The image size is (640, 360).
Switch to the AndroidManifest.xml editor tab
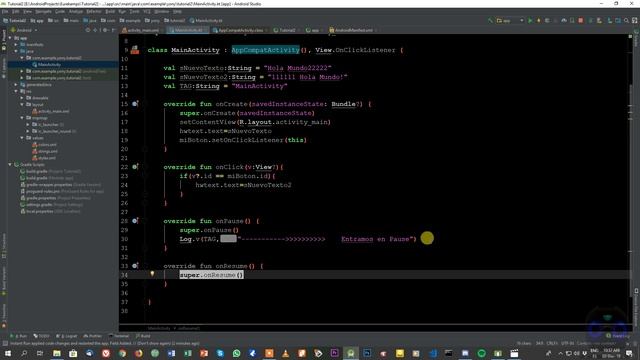coord(352,30)
